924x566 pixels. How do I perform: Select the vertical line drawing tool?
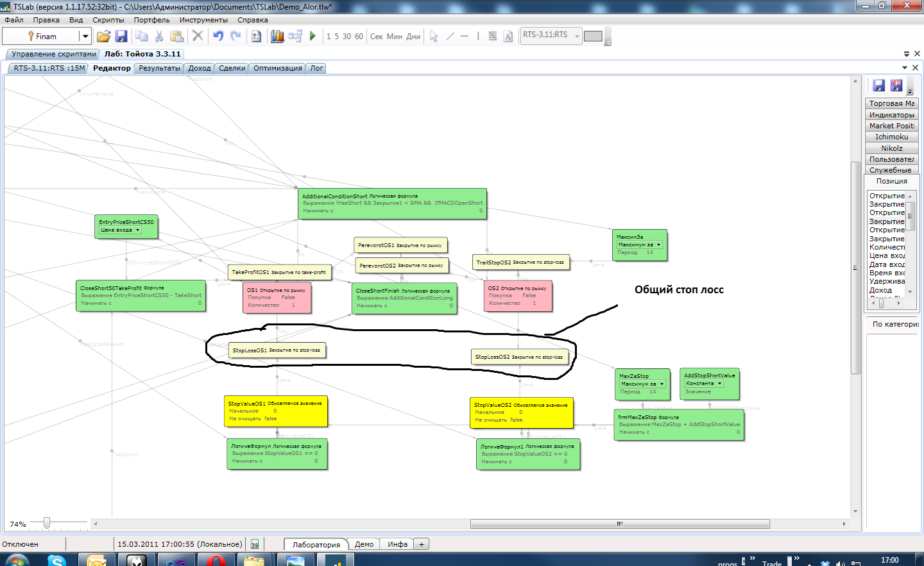point(478,36)
